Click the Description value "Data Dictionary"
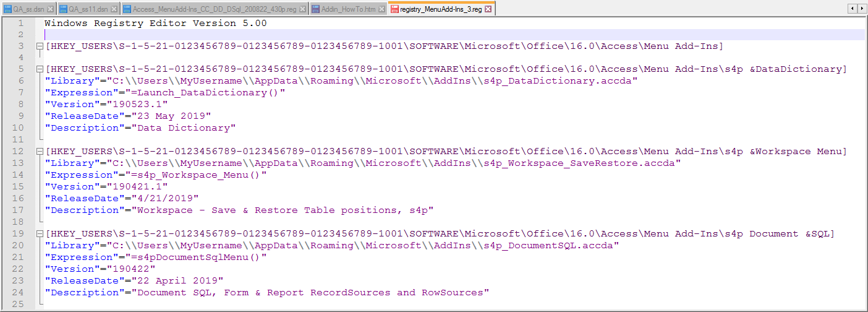This screenshot has width=868, height=312. 184,128
